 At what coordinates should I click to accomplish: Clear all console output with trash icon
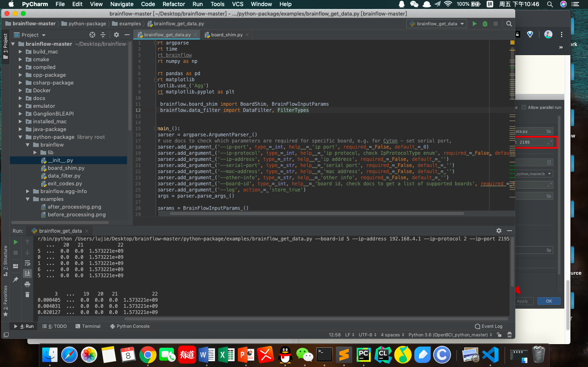pyautogui.click(x=27, y=294)
